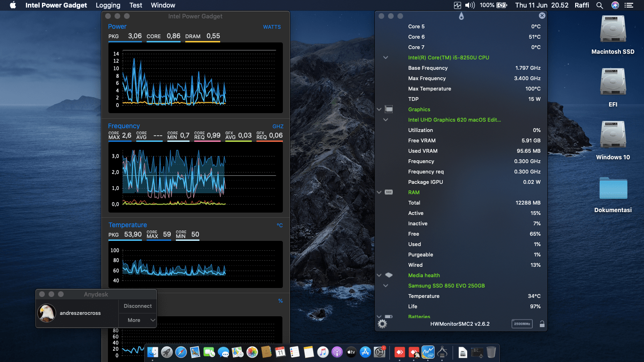
Task: Click HWMonitor caliper icon in Dock
Action: pos(442,352)
